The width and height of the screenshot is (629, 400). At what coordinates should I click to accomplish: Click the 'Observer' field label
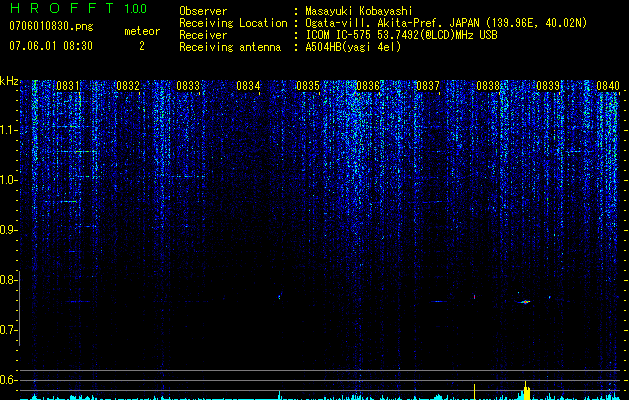(x=203, y=11)
